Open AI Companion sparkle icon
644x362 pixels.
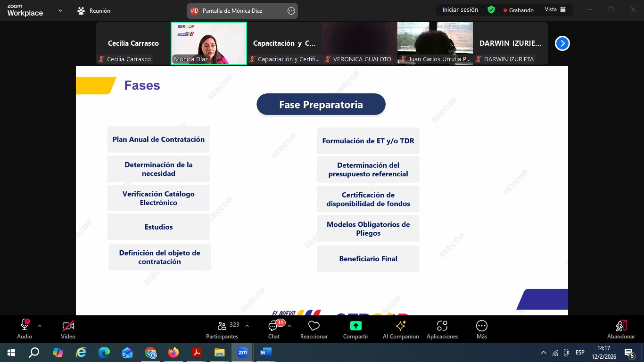point(401,326)
